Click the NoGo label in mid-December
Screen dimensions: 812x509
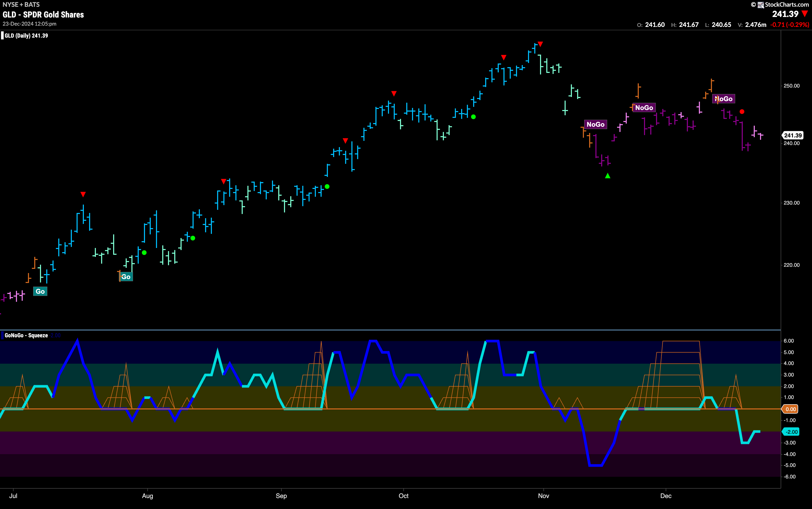(723, 99)
